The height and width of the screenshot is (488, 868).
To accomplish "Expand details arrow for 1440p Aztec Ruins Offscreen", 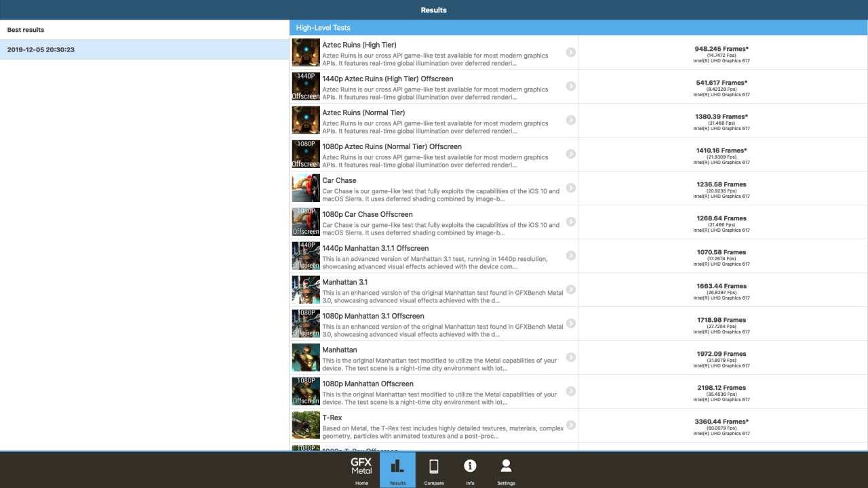I will (x=571, y=86).
